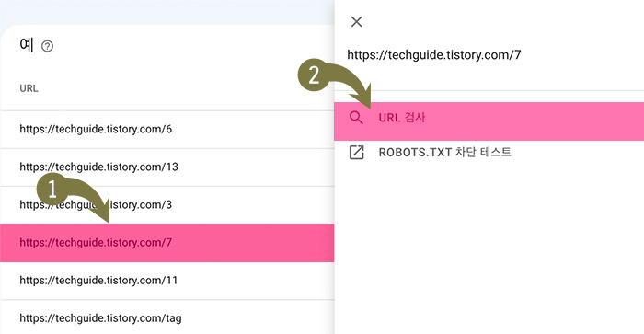This screenshot has width=644, height=334.
Task: Click the panel title URL techguide.tistory.com/7
Action: click(x=434, y=55)
